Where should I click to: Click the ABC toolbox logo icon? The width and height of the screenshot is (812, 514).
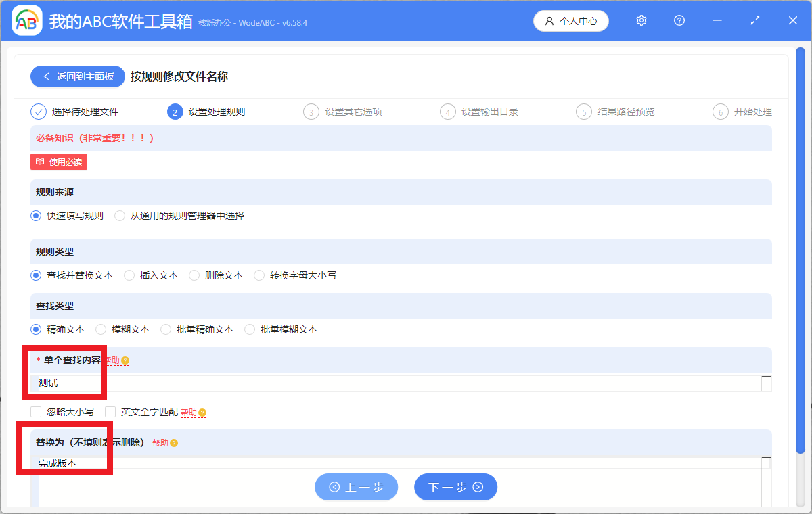point(26,20)
